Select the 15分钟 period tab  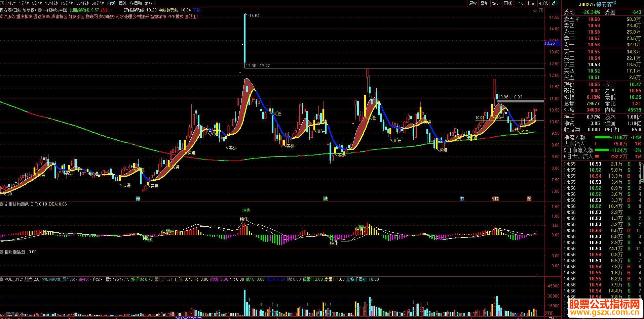(x=67, y=3)
